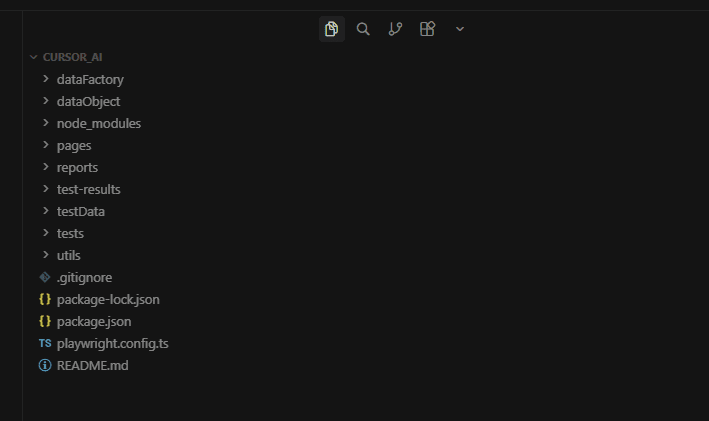Viewport: 709px width, 421px height.
Task: Click the package.json braces icon
Action: (x=44, y=321)
